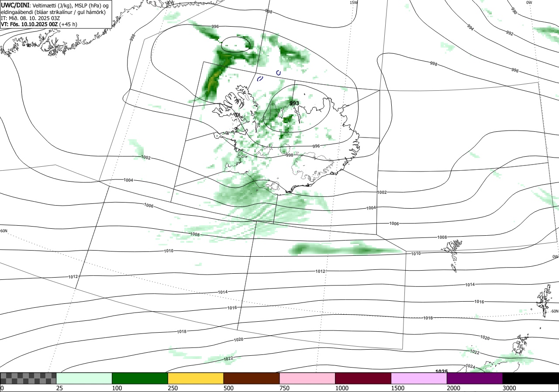Choose the yellow 250–500 legend swatch
The height and width of the screenshot is (392, 559).
click(196, 378)
